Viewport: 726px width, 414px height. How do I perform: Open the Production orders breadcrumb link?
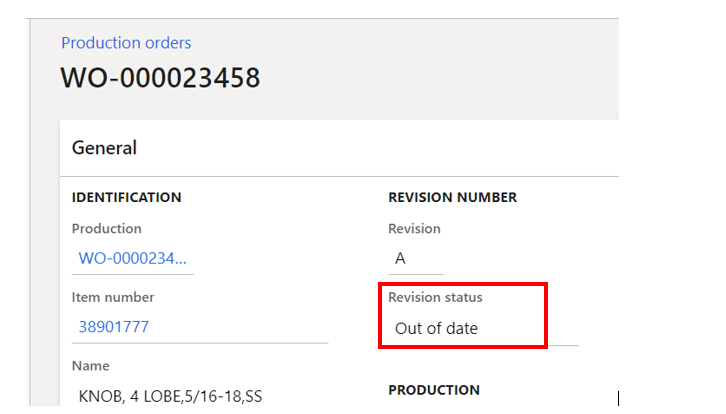click(126, 43)
